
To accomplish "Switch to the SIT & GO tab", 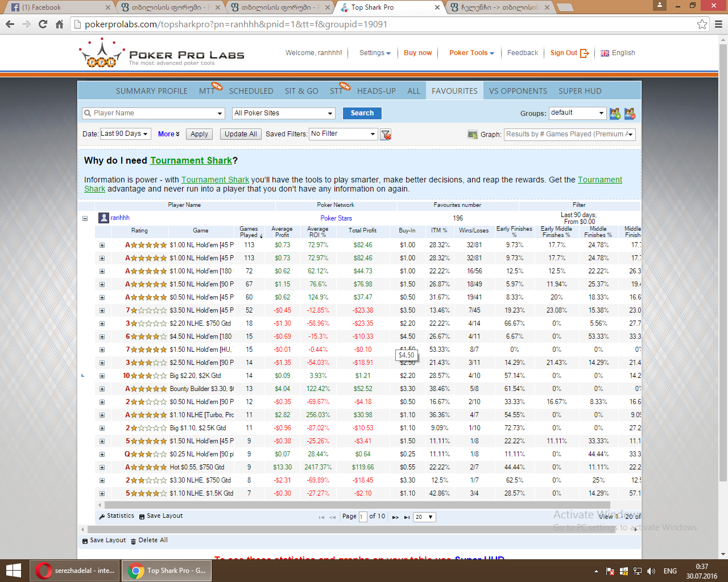I will pos(301,91).
